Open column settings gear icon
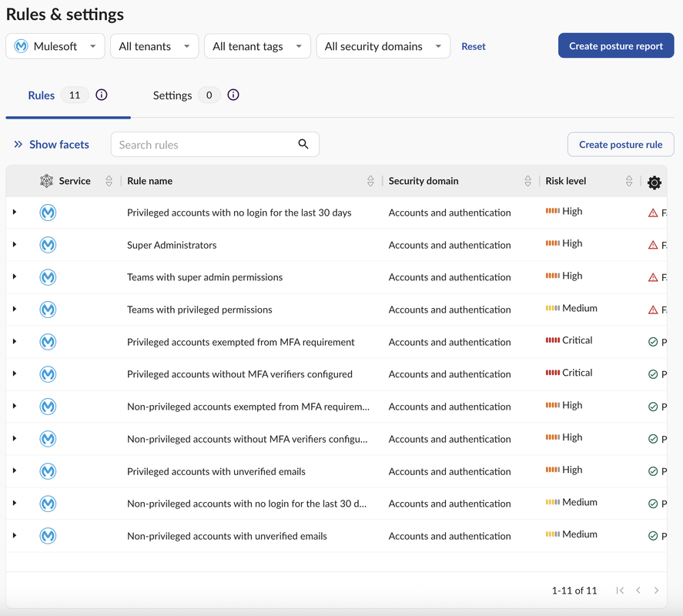 tap(654, 182)
